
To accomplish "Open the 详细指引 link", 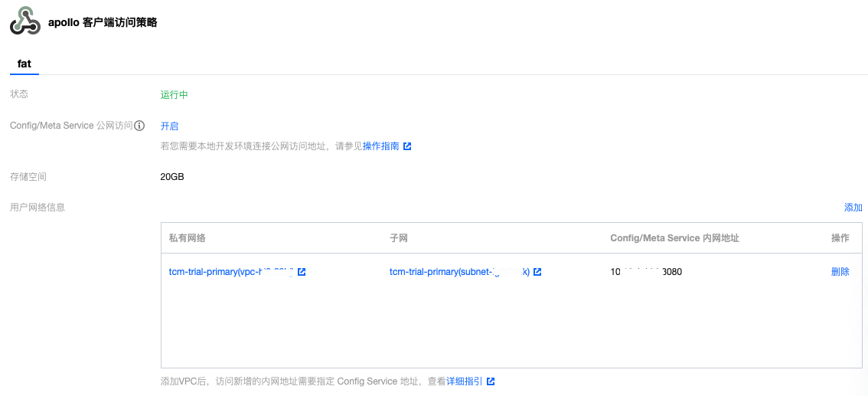I will pos(465,381).
